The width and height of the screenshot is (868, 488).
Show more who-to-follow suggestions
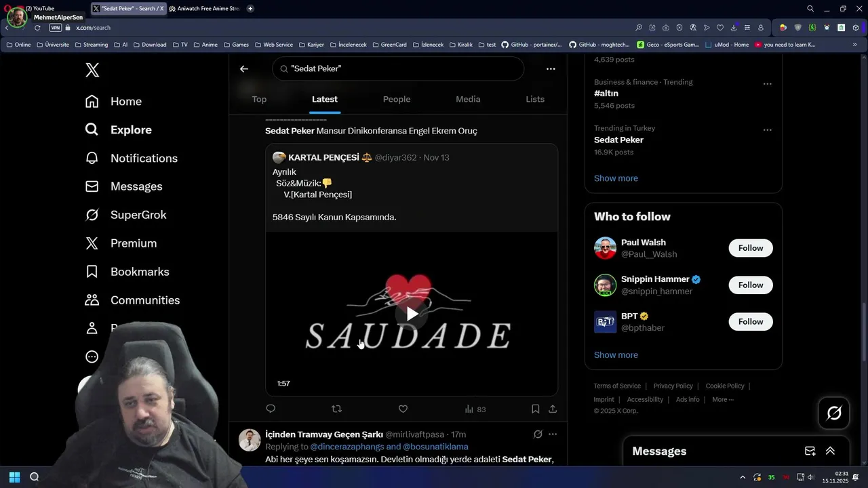616,354
